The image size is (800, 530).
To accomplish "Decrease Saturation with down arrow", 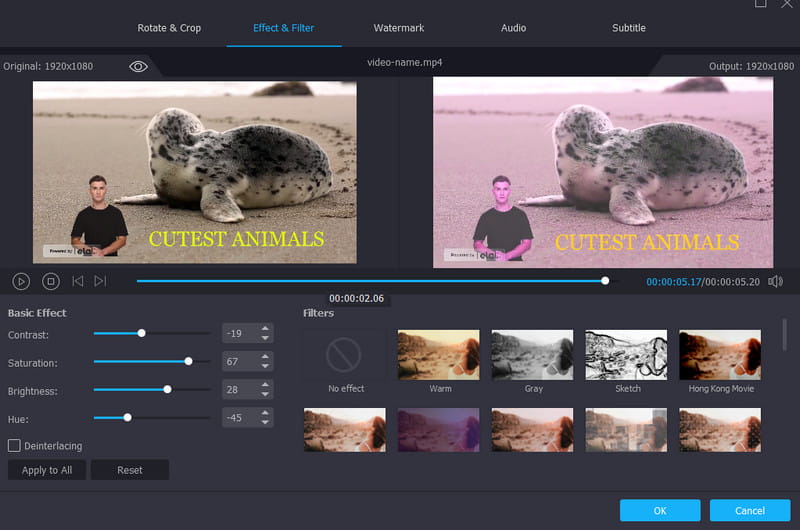I will pos(265,368).
